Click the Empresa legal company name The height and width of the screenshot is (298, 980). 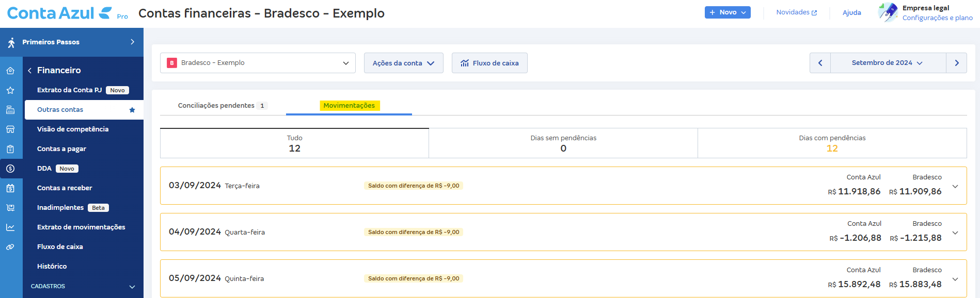click(926, 8)
